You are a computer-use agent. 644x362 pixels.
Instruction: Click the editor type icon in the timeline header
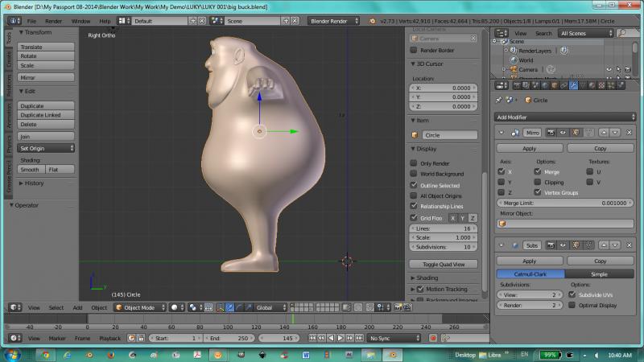[x=14, y=339]
